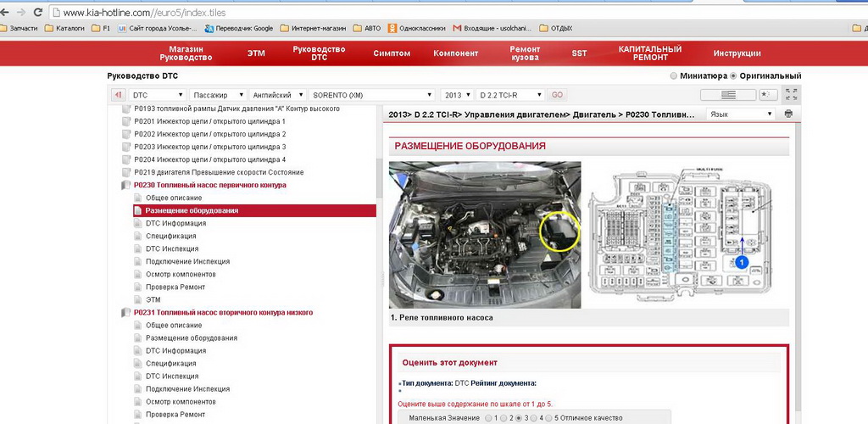Image resolution: width=868 pixels, height=424 pixels.
Task: Open the КАПИТАЛЬНЫЙ РЕМОНТ menu tab
Action: [x=650, y=53]
